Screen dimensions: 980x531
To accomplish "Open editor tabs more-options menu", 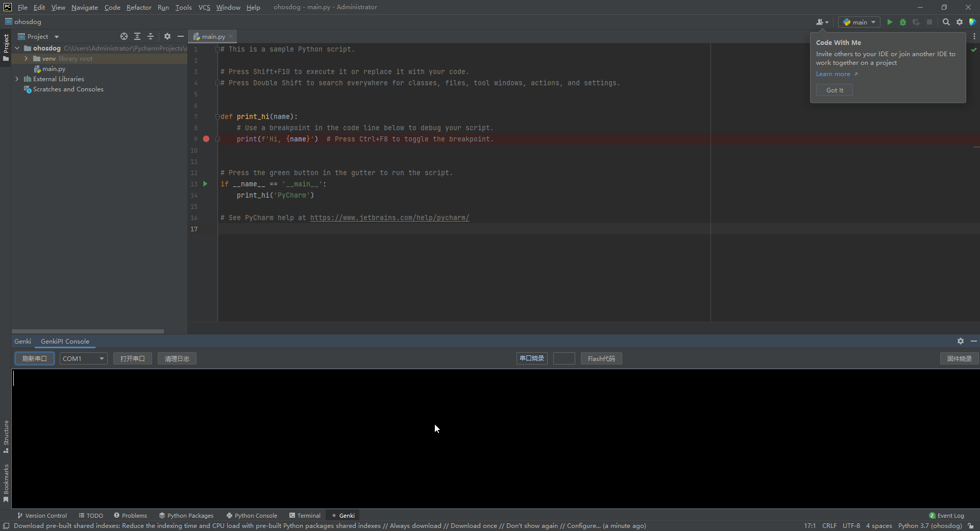I will 974,36.
